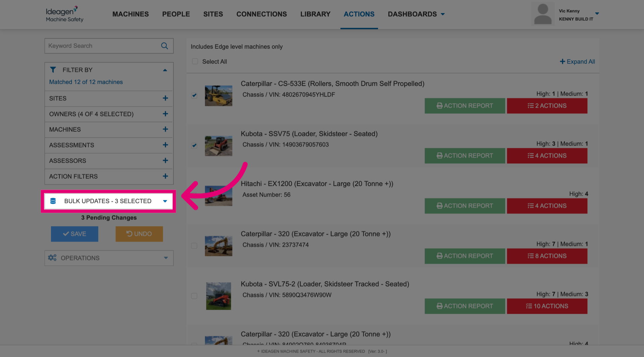Screen dimensions: 644x357
Task: Click the Operations gears icon
Action: pos(52,258)
